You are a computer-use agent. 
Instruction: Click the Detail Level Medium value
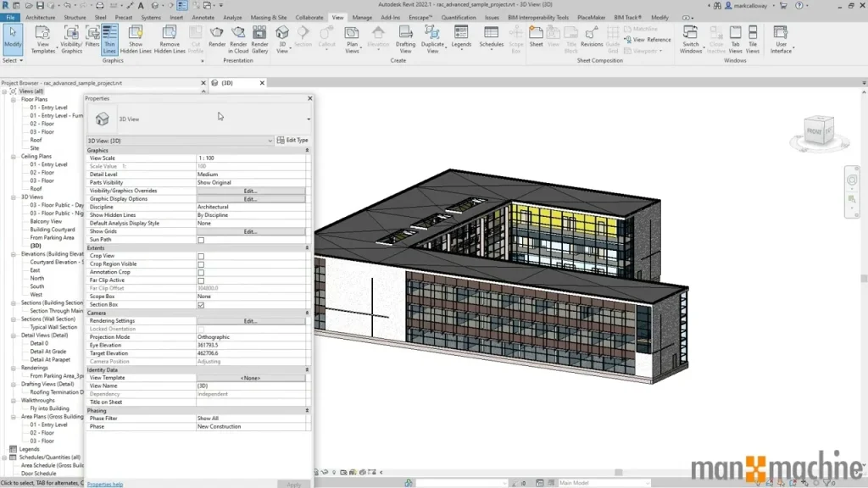[250, 175]
